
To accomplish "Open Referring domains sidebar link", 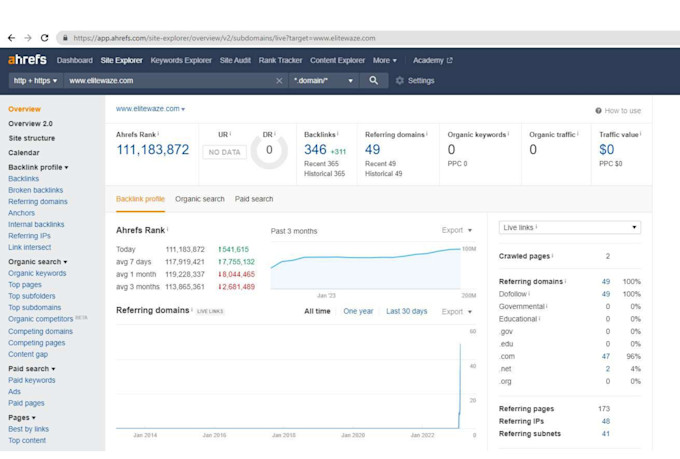I will coord(38,202).
